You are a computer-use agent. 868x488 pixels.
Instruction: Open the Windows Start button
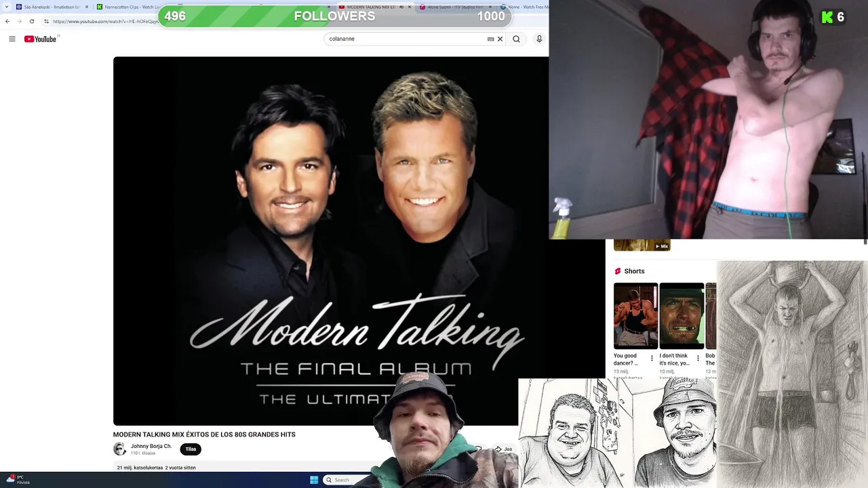click(314, 480)
